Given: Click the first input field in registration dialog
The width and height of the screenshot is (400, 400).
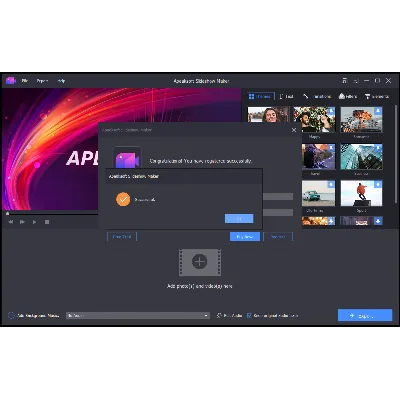Looking at the screenshot, I should click(x=278, y=197).
